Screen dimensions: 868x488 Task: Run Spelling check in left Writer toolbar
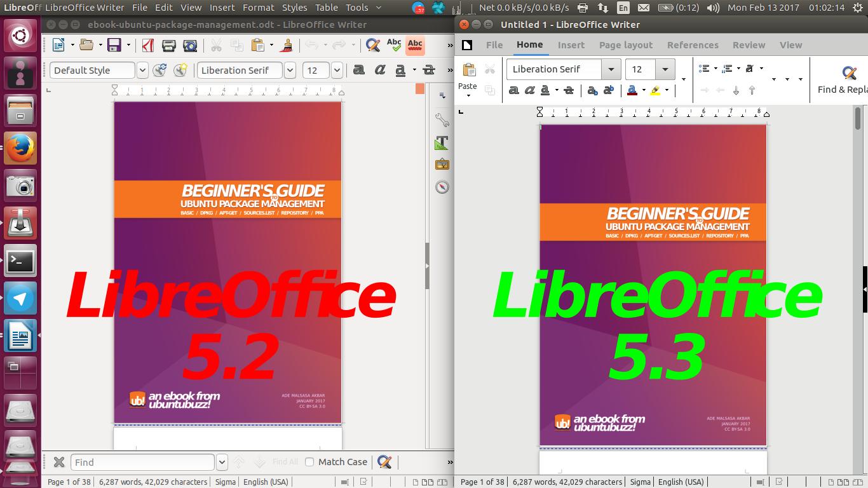[394, 45]
